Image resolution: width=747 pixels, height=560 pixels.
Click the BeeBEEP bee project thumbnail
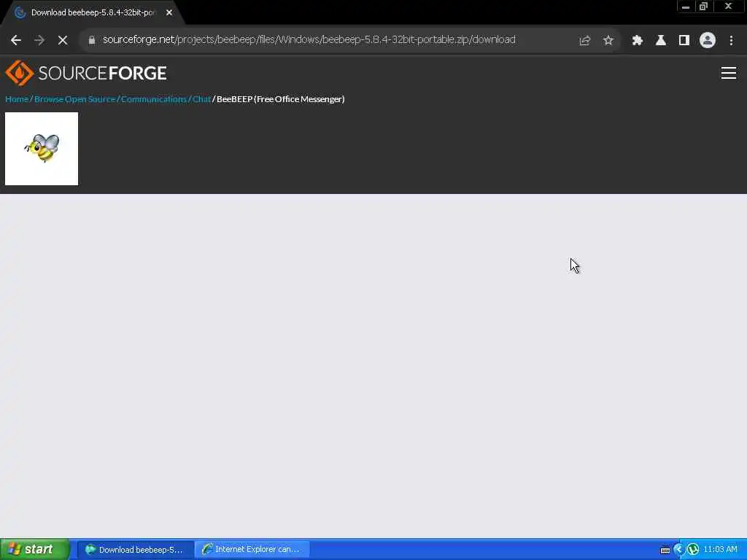42,149
